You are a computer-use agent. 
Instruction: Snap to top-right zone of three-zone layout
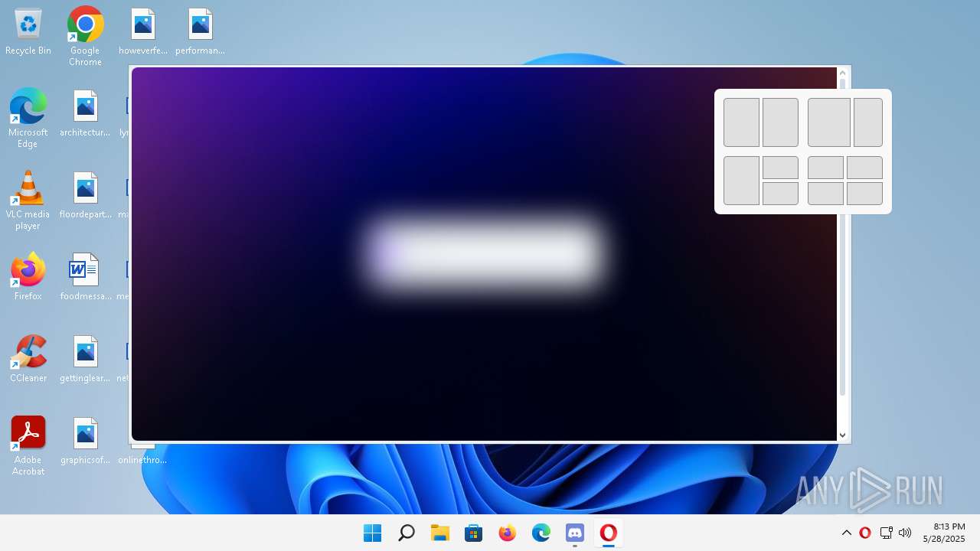pos(780,168)
